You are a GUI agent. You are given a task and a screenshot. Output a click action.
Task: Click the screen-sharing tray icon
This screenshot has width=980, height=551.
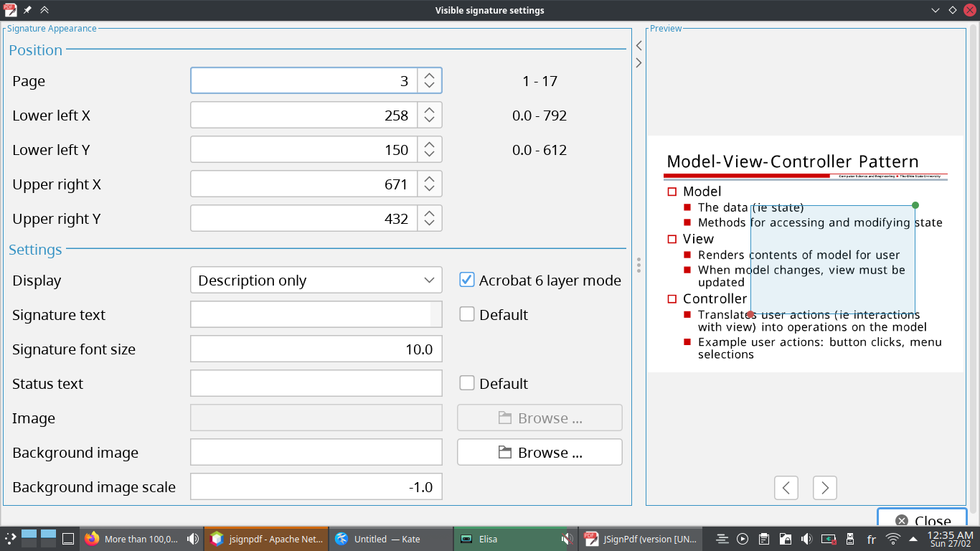click(x=828, y=539)
